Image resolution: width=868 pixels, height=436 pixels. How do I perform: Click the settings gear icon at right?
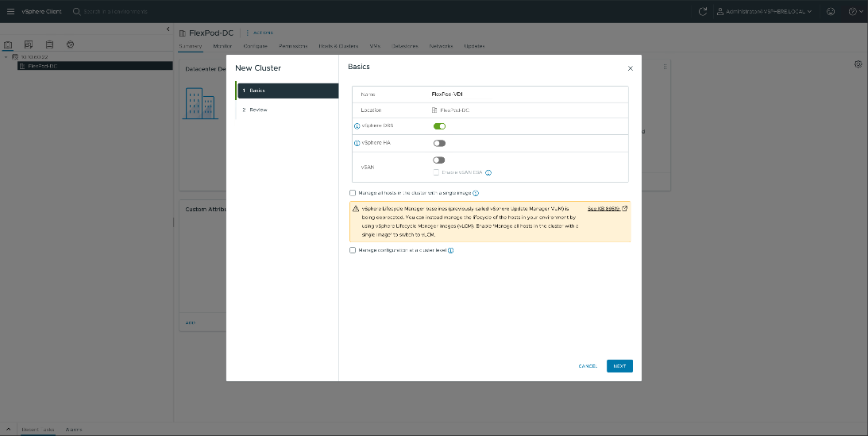click(x=858, y=64)
